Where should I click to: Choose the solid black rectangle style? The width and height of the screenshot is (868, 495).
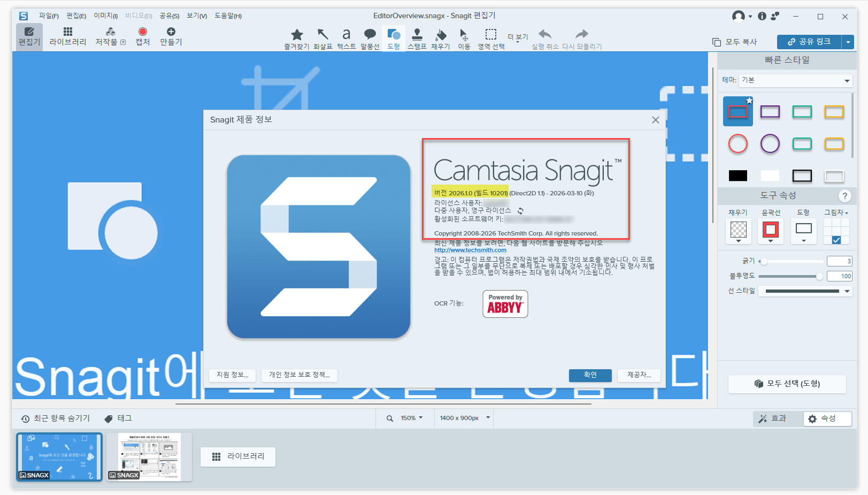point(738,176)
